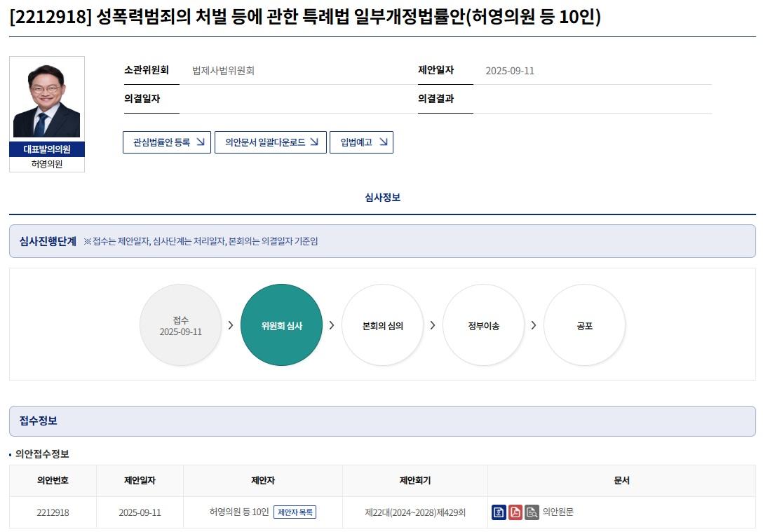Open the 입법예고 page

coord(361,142)
